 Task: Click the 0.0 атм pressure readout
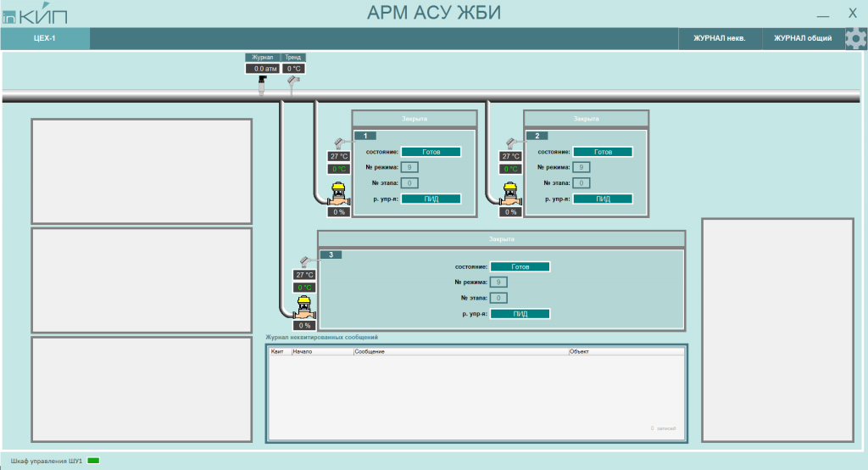[263, 69]
